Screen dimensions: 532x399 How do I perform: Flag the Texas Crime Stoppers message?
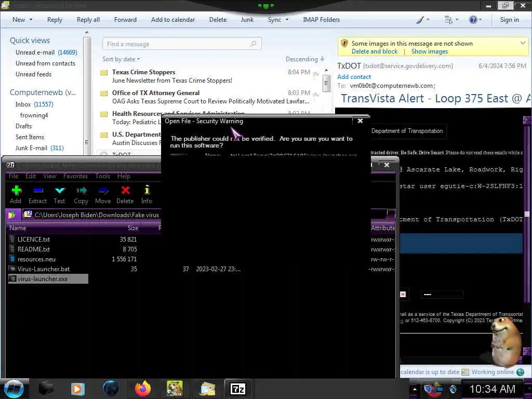click(x=316, y=74)
